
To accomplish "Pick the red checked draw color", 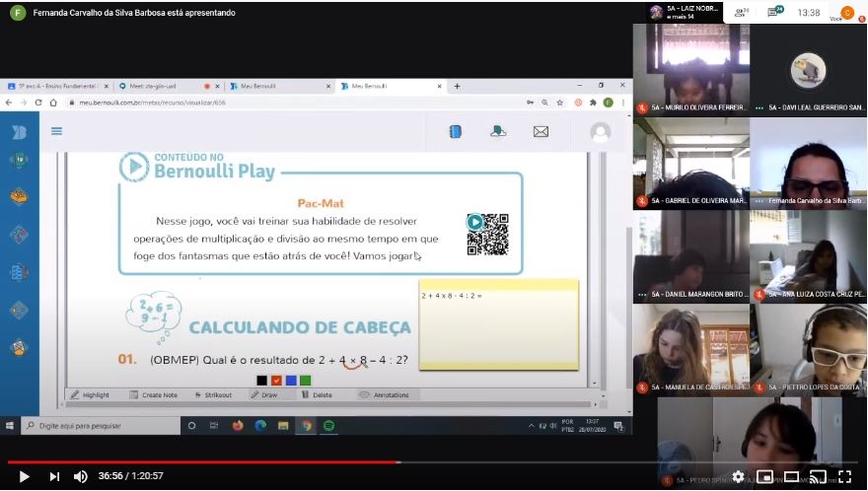I will tap(276, 381).
